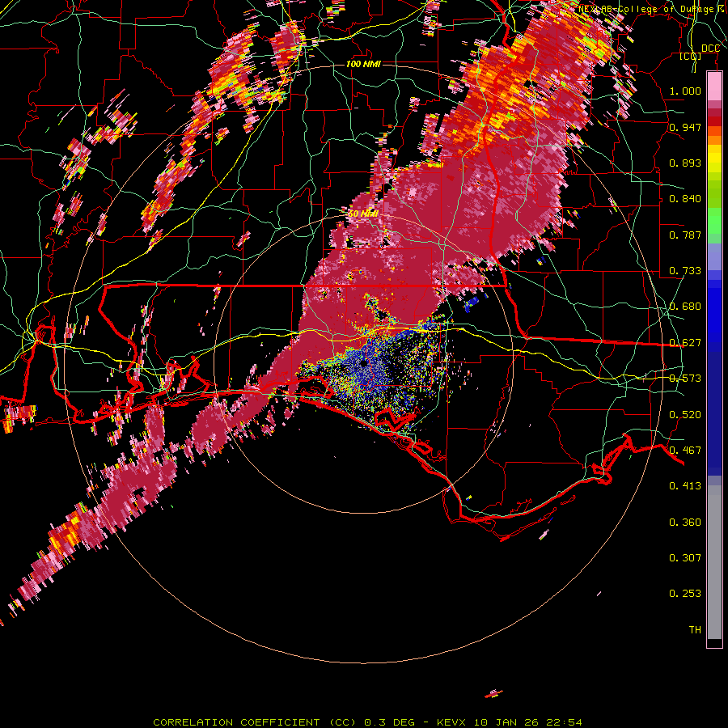
Task: Click the 0.787 value on the scale
Action: click(685, 235)
